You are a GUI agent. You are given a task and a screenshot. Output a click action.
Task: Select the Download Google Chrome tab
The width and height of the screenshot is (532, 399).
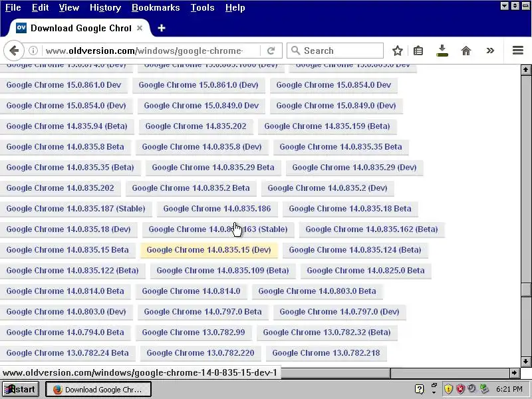click(x=80, y=28)
